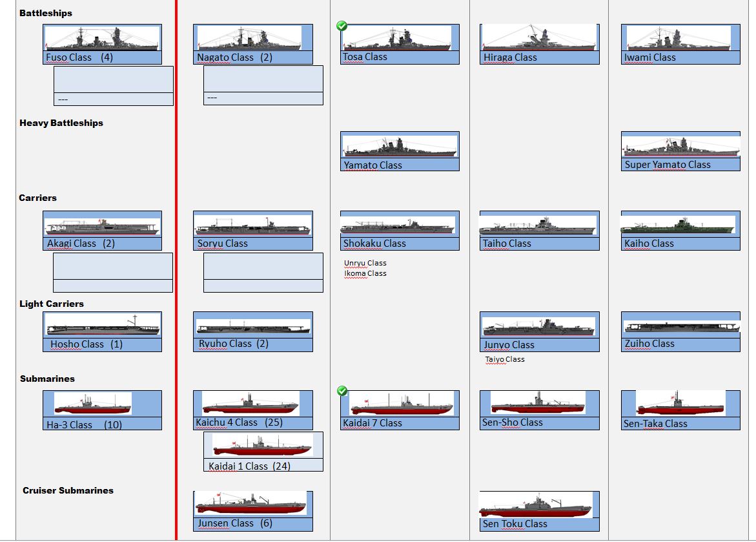Select the Akagi Class carrier image

click(102, 226)
